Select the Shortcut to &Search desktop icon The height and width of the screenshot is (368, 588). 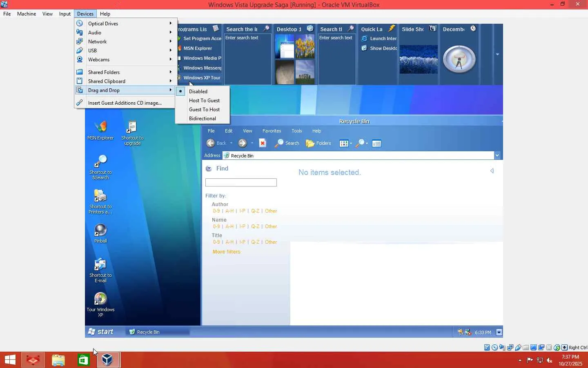pyautogui.click(x=100, y=167)
